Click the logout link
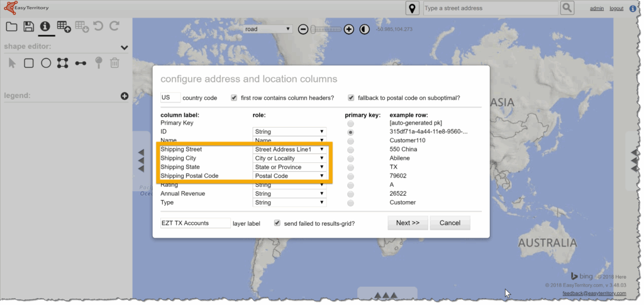Screen dimensions: 644x305 pos(616,8)
